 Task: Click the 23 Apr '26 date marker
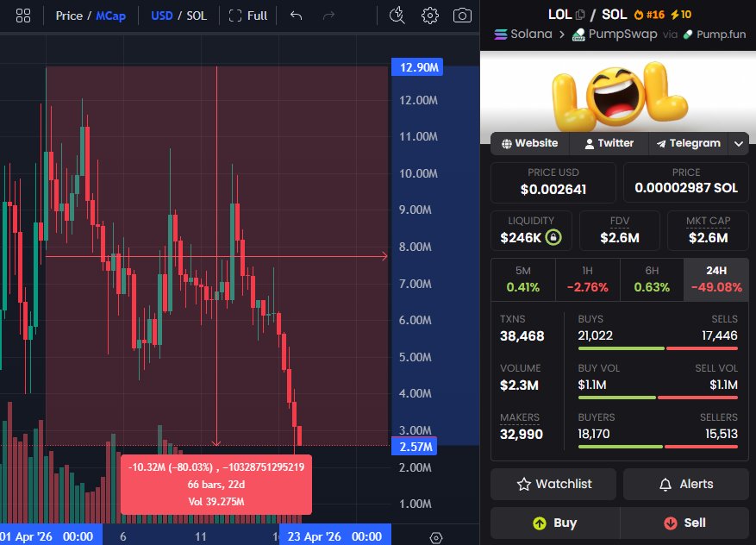(334, 536)
